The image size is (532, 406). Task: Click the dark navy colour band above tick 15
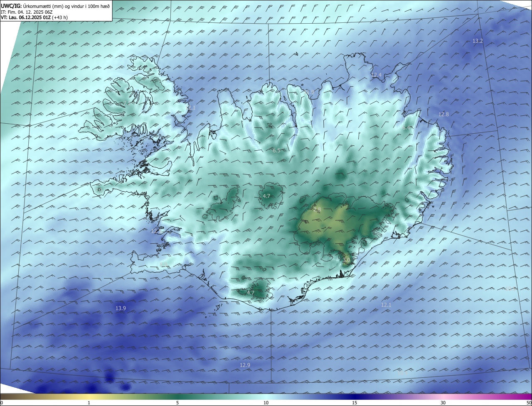pos(355,396)
